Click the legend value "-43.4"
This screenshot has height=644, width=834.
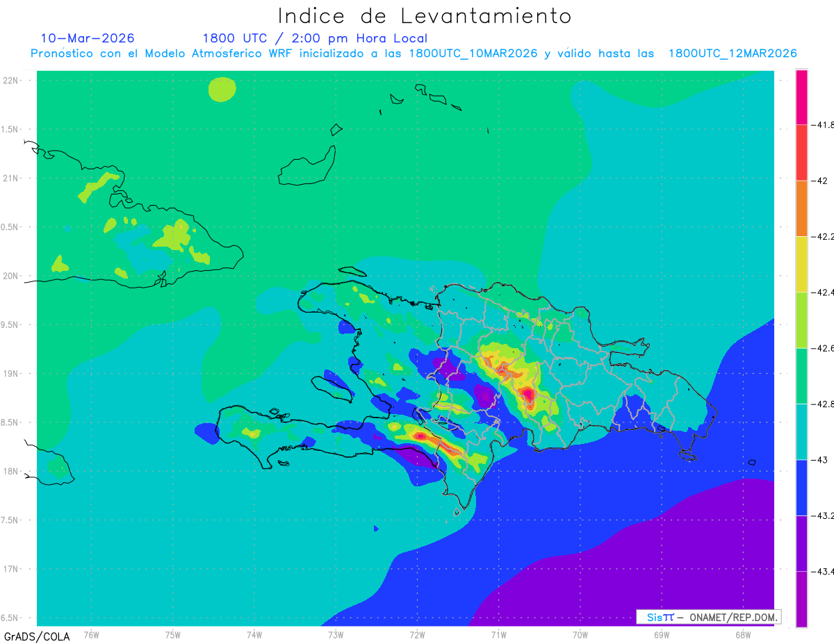[x=823, y=571]
